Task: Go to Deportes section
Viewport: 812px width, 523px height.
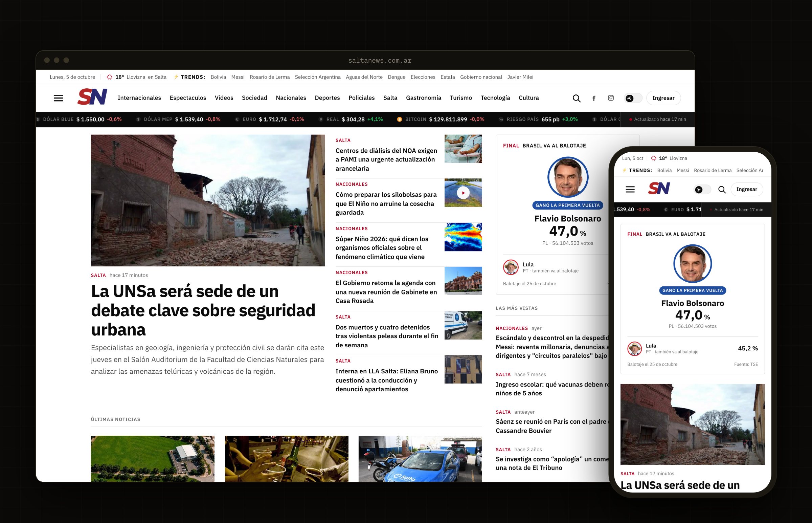Action: click(x=328, y=98)
